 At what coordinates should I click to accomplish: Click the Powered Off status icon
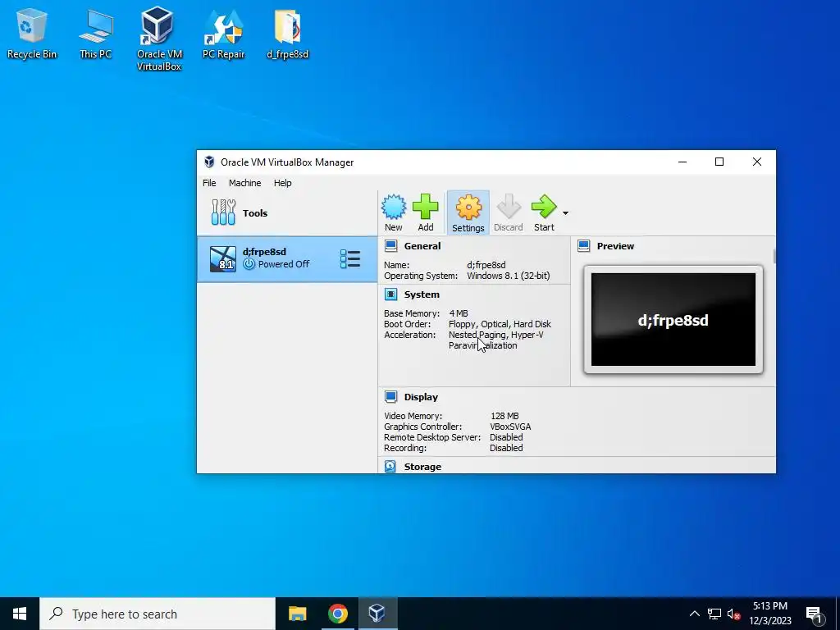[x=249, y=264]
